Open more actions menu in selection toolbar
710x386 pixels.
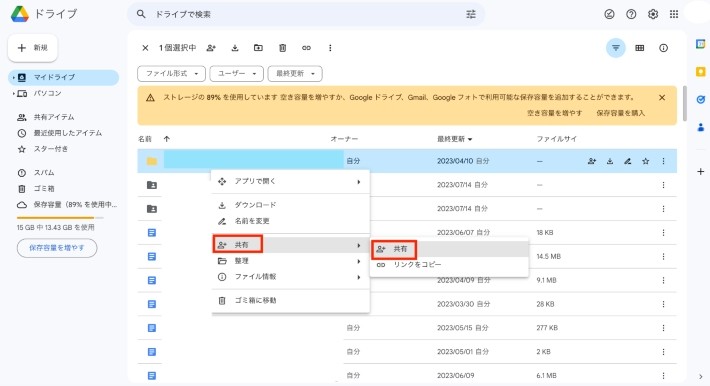[x=330, y=48]
